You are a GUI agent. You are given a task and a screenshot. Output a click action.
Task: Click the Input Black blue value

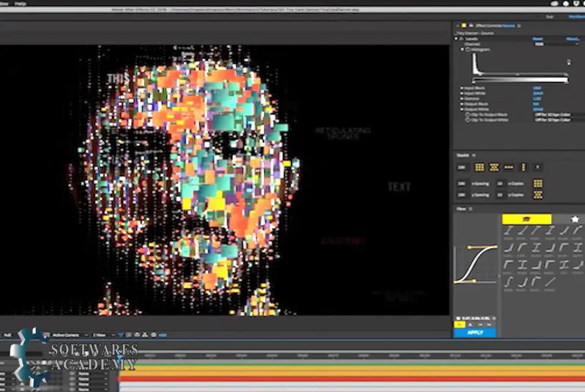point(537,88)
